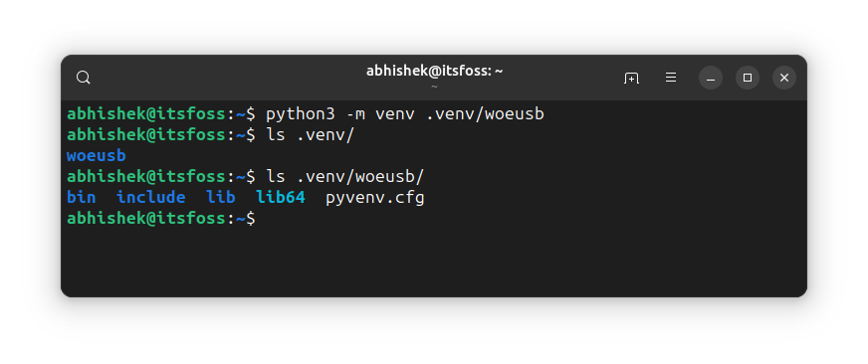868x364 pixels.
Task: Click the blank terminal area below prompt
Action: [x=434, y=260]
